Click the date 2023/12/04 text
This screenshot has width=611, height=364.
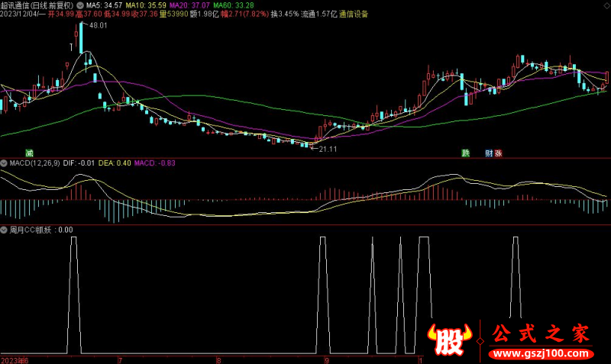pos(20,14)
